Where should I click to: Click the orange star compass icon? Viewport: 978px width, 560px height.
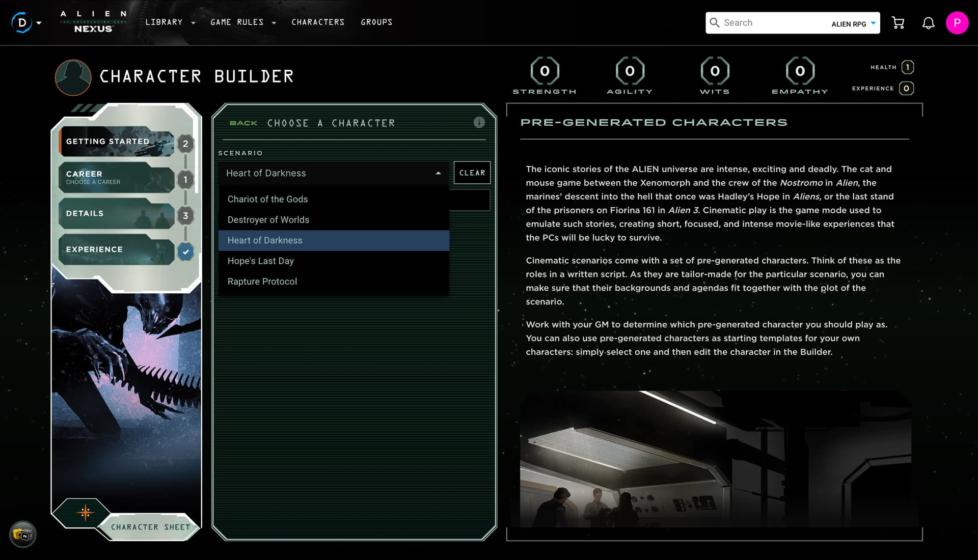tap(85, 512)
